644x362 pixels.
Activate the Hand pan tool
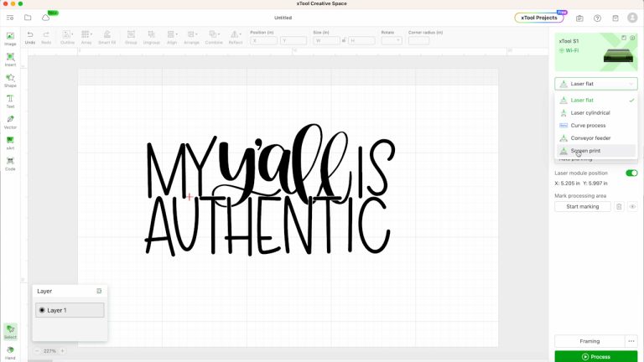click(x=10, y=351)
